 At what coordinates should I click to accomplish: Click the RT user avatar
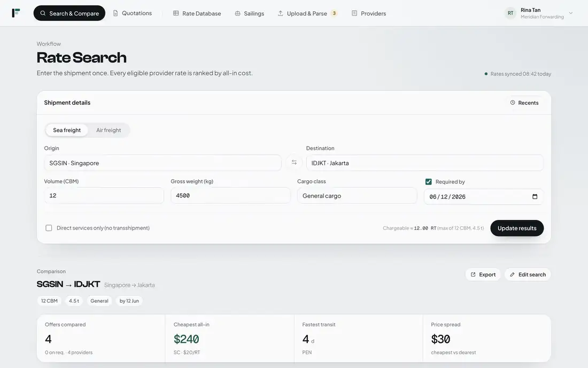pos(510,13)
